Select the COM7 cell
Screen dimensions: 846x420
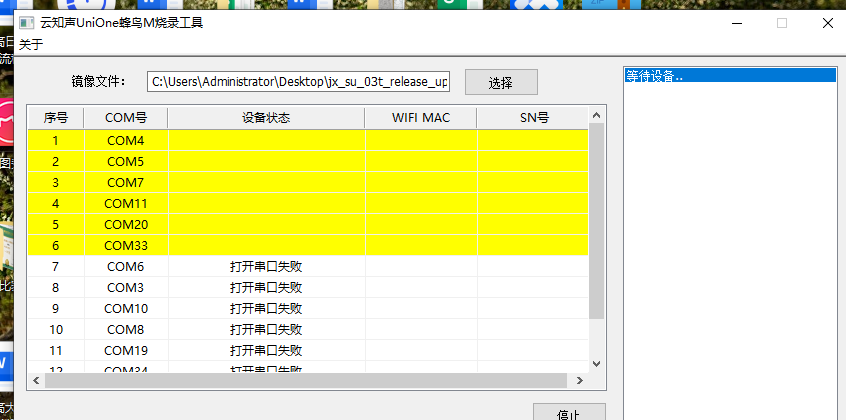click(126, 182)
